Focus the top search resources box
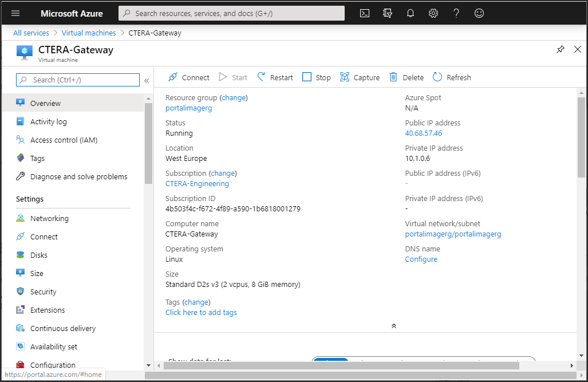 (x=231, y=14)
